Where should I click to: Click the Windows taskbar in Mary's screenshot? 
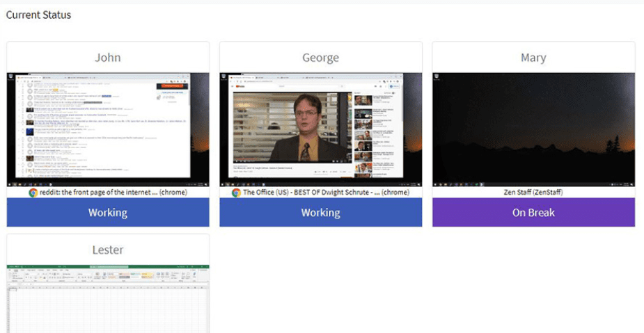(x=533, y=184)
